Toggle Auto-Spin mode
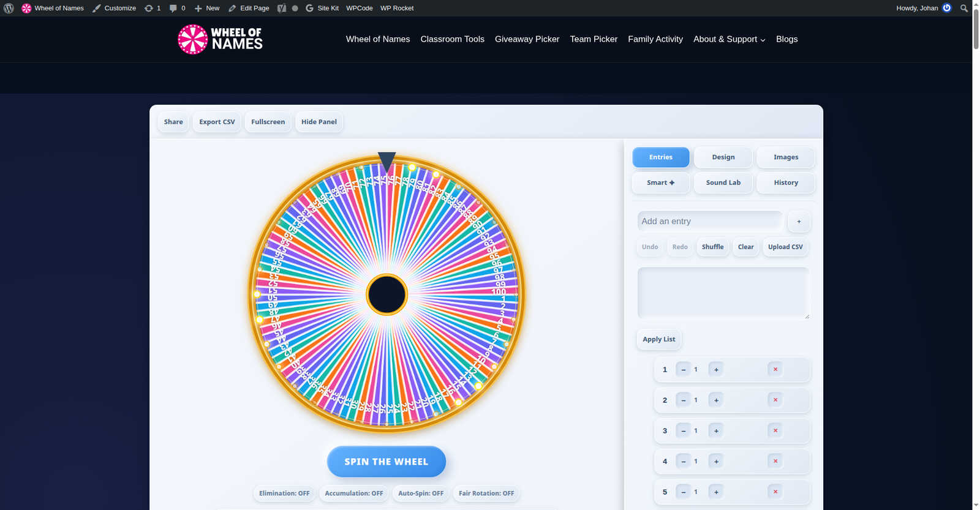 (421, 493)
